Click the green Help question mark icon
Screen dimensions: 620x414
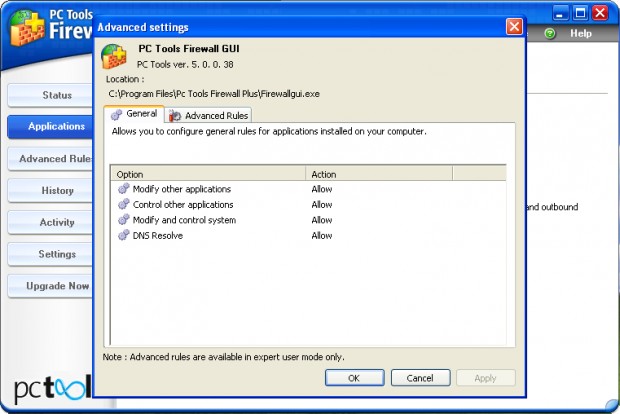[x=550, y=34]
